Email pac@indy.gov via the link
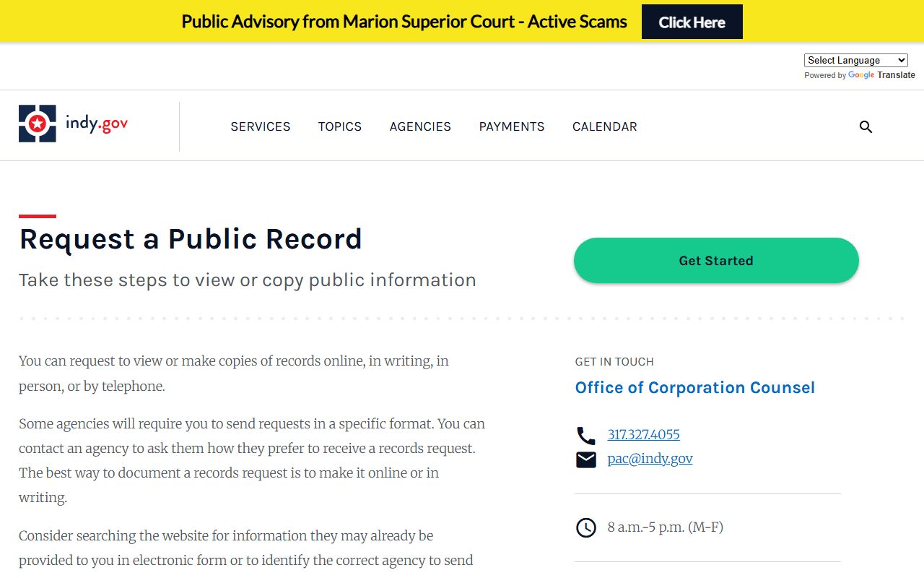 (x=650, y=459)
